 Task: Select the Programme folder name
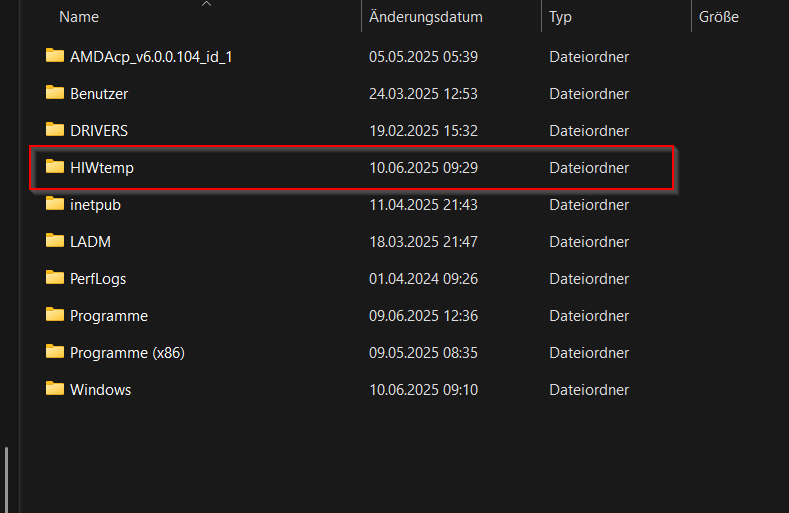click(x=109, y=316)
